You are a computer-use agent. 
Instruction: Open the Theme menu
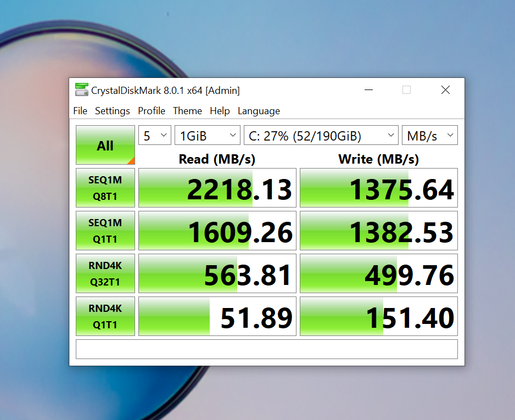coord(188,111)
